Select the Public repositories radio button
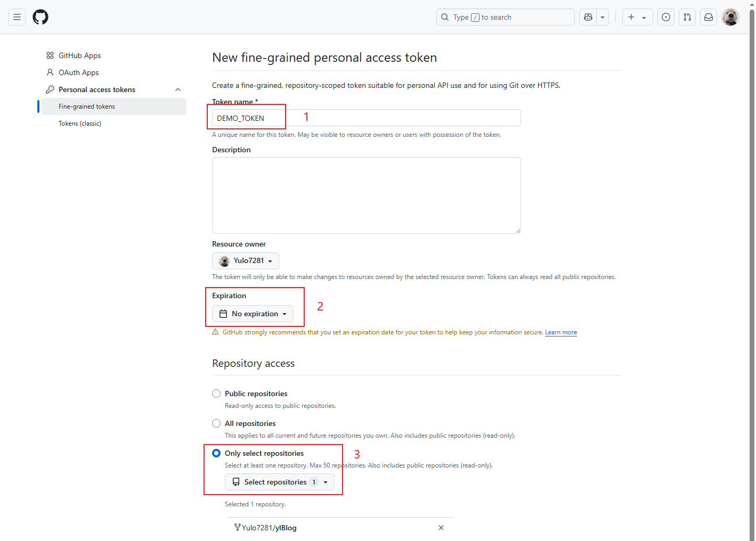 click(216, 394)
